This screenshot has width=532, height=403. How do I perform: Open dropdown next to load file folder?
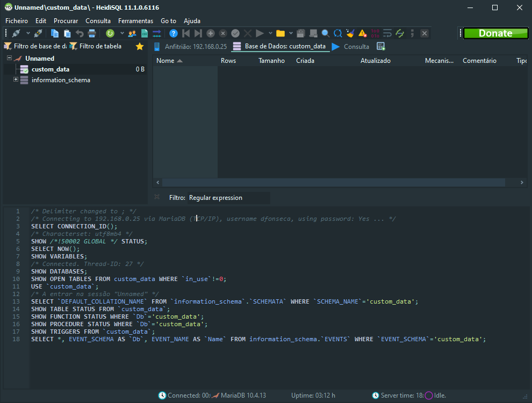click(x=291, y=33)
